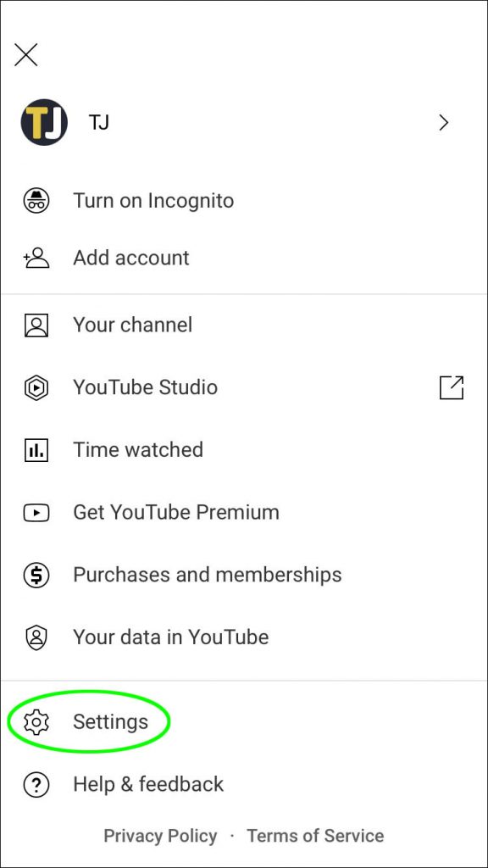Image resolution: width=488 pixels, height=868 pixels.
Task: Open Purchases and memberships
Action: coord(207,575)
